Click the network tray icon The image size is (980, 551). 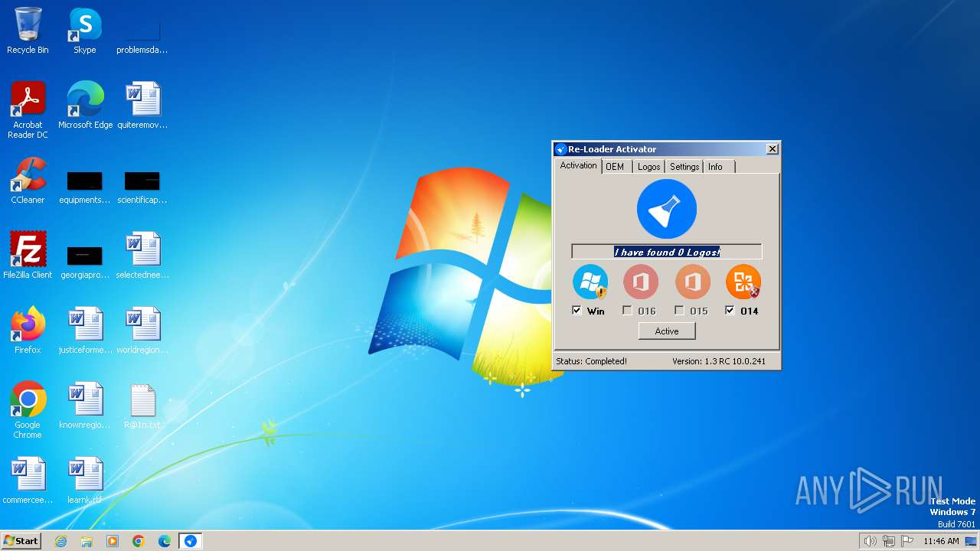[x=889, y=541]
